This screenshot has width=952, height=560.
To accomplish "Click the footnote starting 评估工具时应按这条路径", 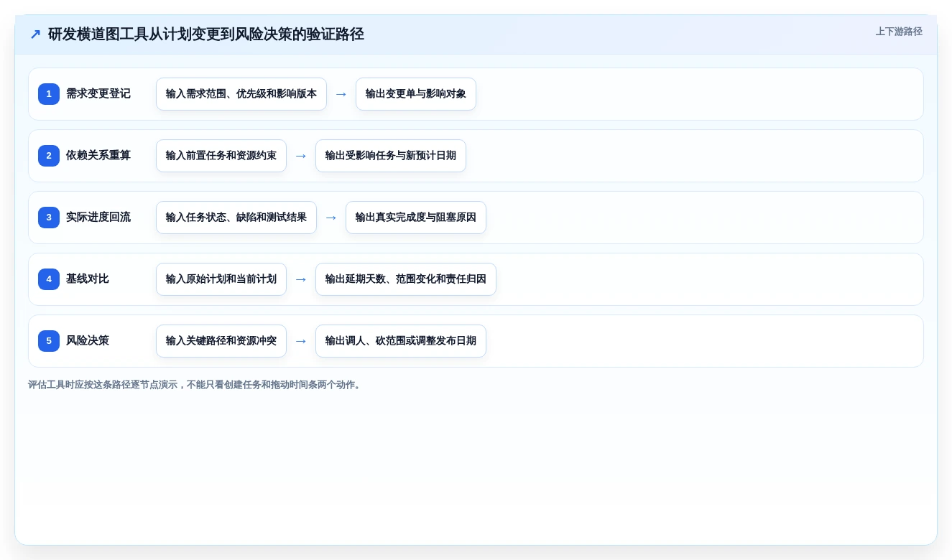I will coord(196,385).
